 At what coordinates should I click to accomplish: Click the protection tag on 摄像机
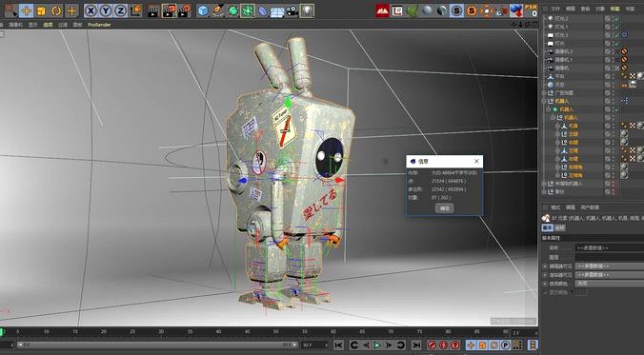624,69
